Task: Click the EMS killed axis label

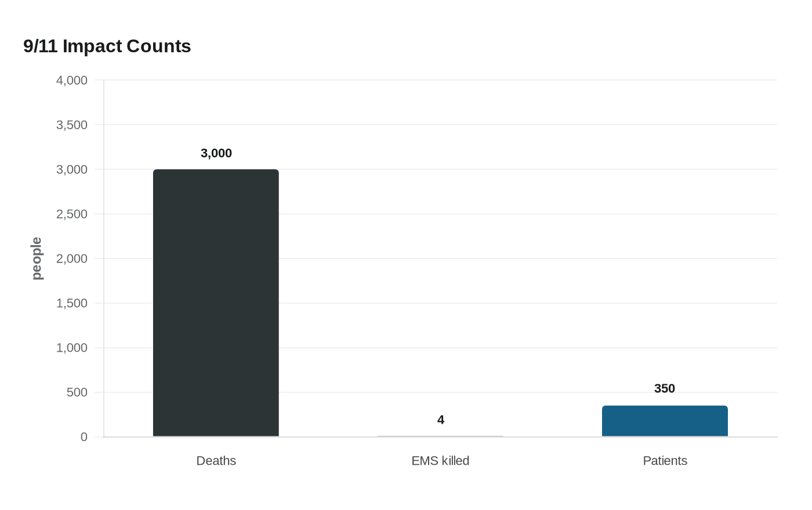Action: [x=440, y=461]
